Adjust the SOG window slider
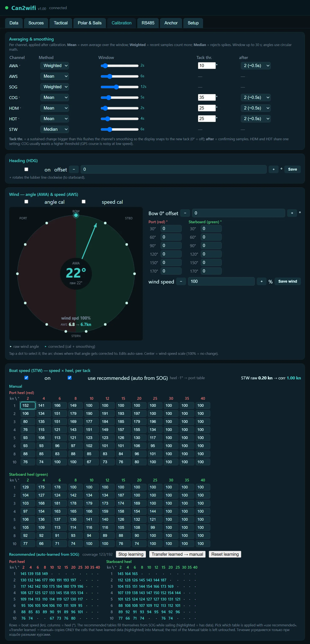 coord(119,87)
